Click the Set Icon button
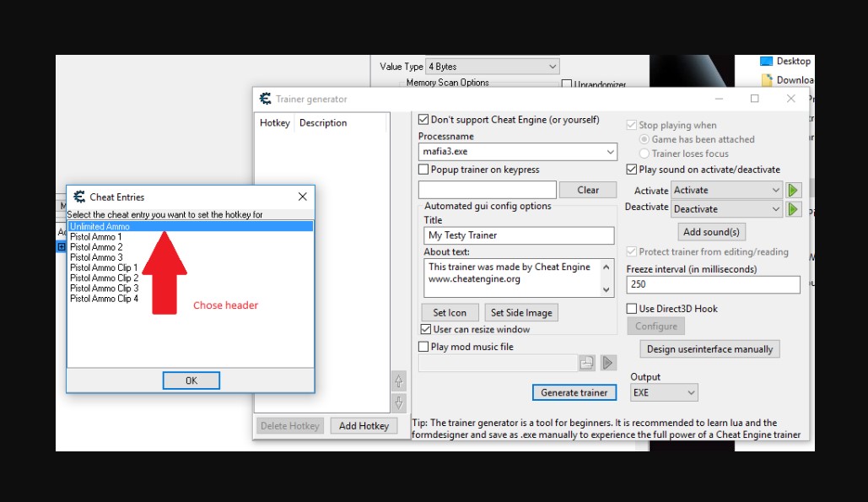Viewport: 868px width, 502px height. (x=450, y=313)
